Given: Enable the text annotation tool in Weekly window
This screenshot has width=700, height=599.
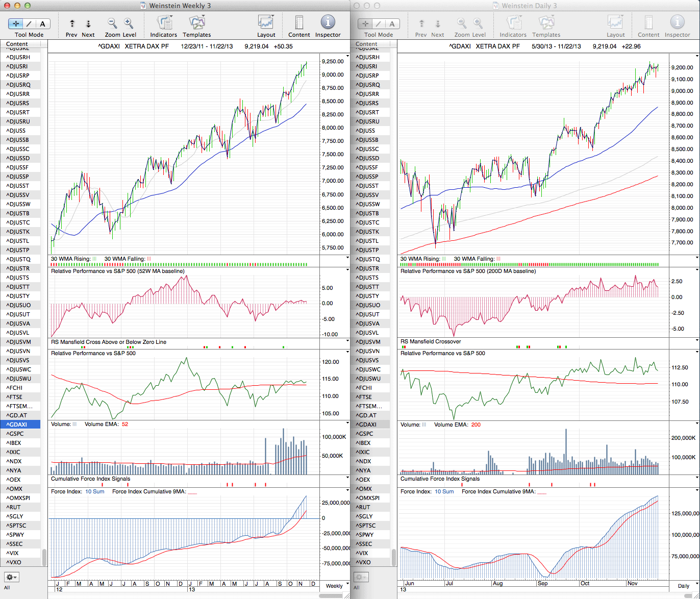Looking at the screenshot, I should pos(43,24).
